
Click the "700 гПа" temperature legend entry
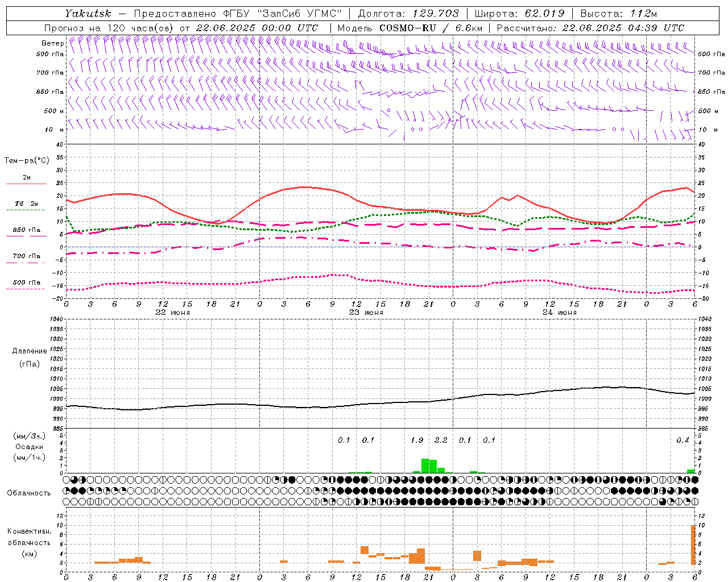pyautogui.click(x=27, y=256)
